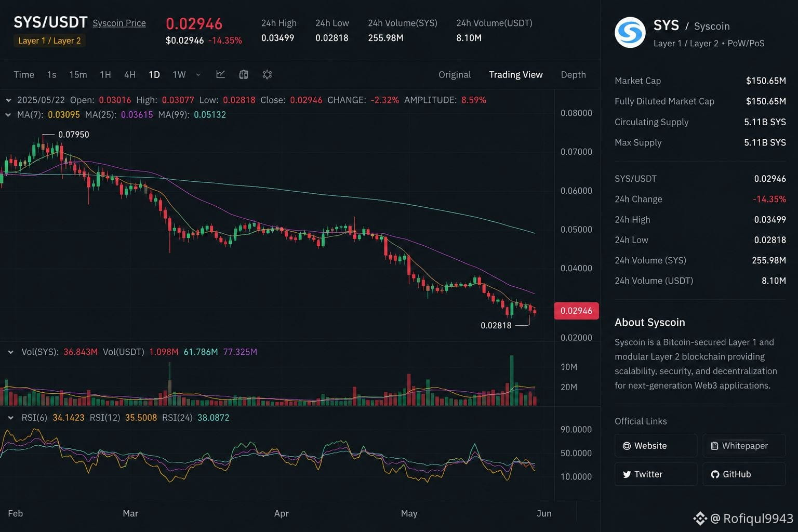Click the Vol(SYS) value 36.843M

[x=81, y=352]
